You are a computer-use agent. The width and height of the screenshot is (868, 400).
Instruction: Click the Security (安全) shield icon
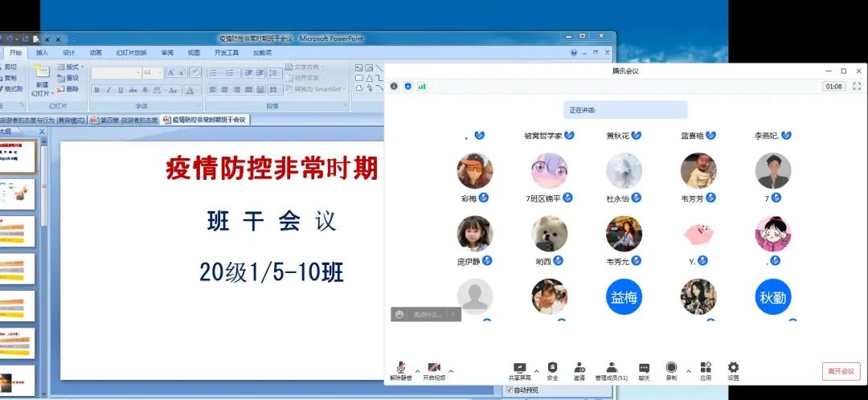pyautogui.click(x=552, y=369)
